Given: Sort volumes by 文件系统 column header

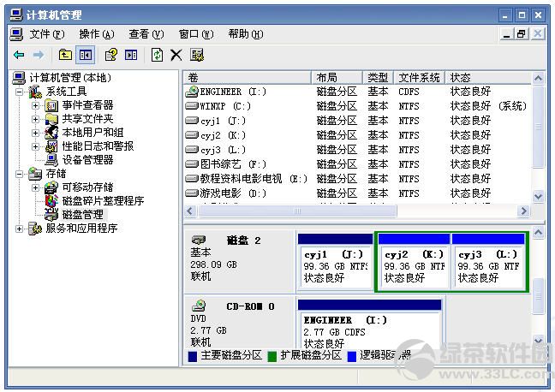Looking at the screenshot, I should tap(420, 78).
